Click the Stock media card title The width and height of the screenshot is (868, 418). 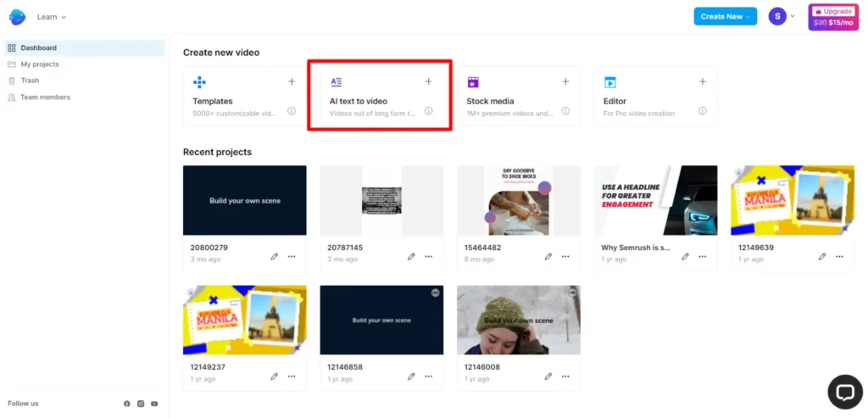pos(490,101)
